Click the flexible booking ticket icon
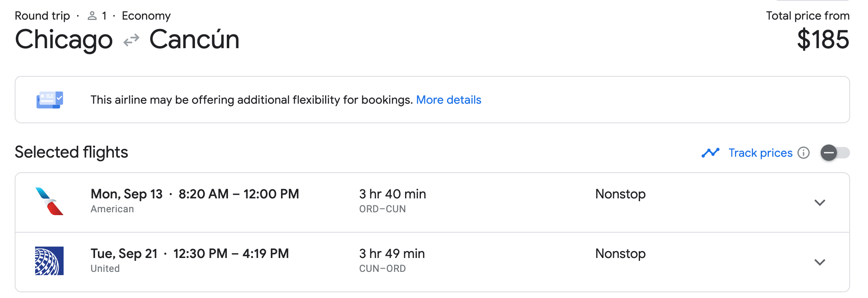 coord(50,100)
